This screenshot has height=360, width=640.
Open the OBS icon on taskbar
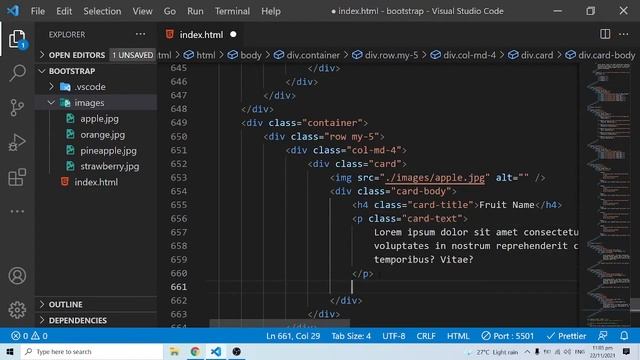236,351
